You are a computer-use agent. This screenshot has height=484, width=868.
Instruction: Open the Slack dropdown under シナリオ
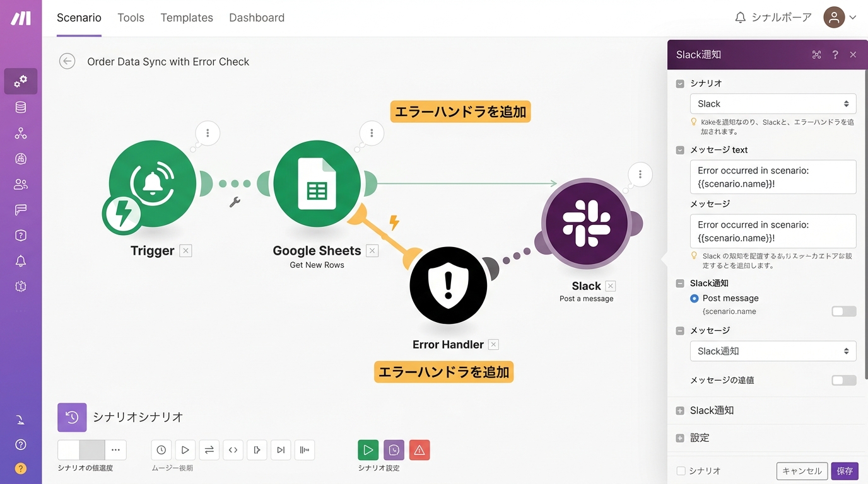773,104
